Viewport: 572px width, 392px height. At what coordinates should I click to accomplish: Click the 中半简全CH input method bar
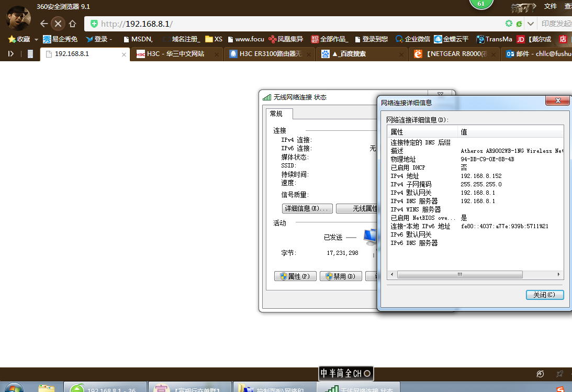coord(346,373)
